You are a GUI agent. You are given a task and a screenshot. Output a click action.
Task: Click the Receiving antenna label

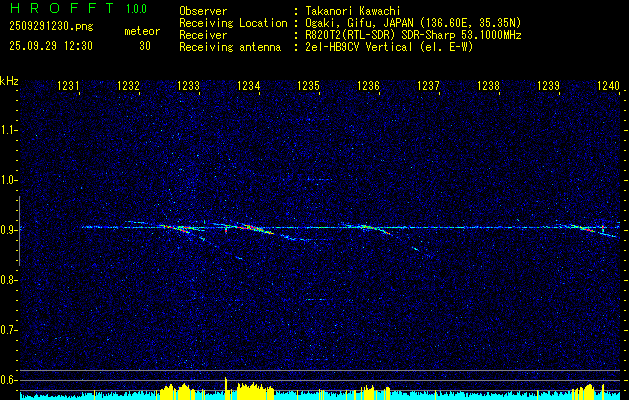[230, 47]
